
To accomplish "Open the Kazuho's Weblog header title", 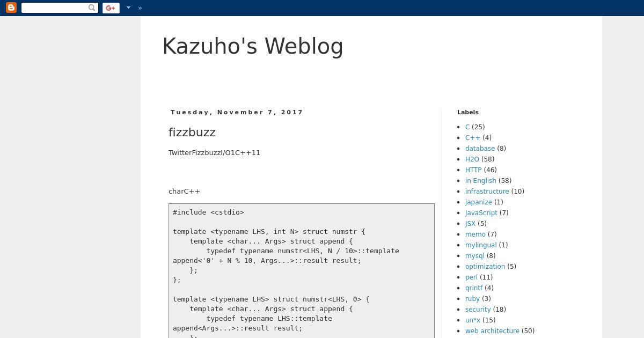I will tap(253, 46).
